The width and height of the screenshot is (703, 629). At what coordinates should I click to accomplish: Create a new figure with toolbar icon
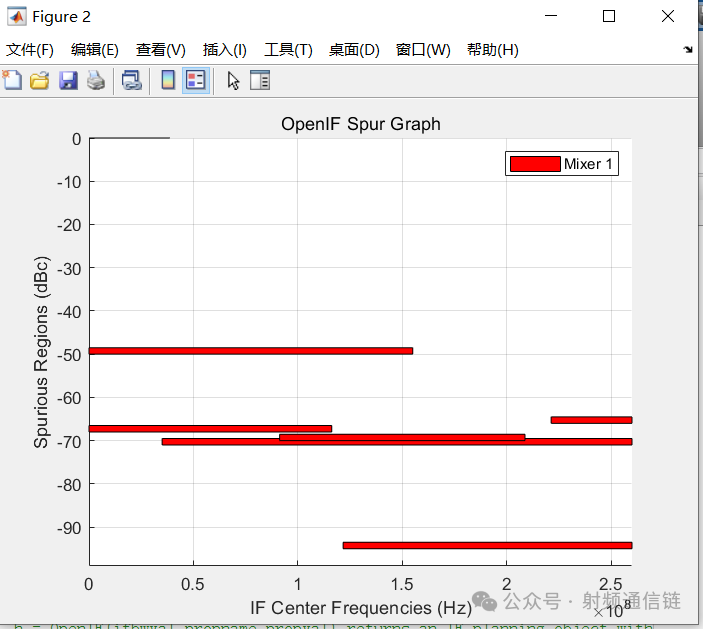click(13, 81)
